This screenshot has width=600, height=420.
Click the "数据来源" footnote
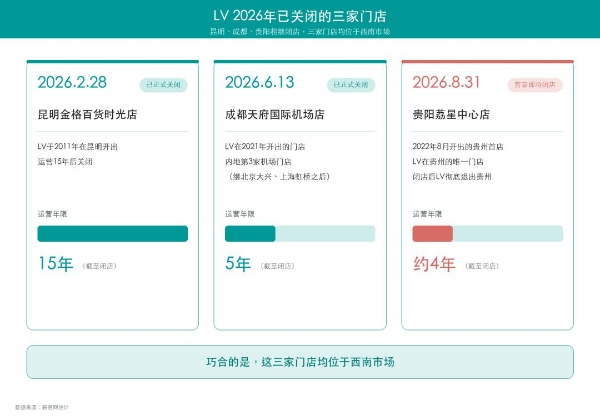[42, 407]
